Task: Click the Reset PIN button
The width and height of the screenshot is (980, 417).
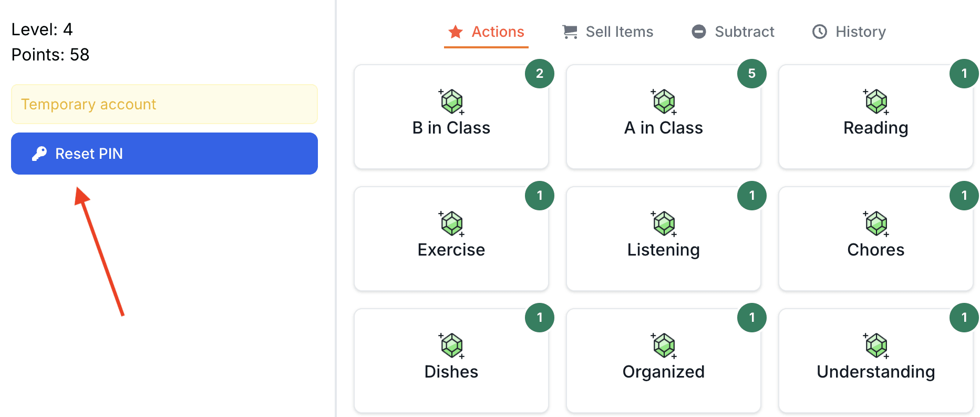Action: (164, 154)
